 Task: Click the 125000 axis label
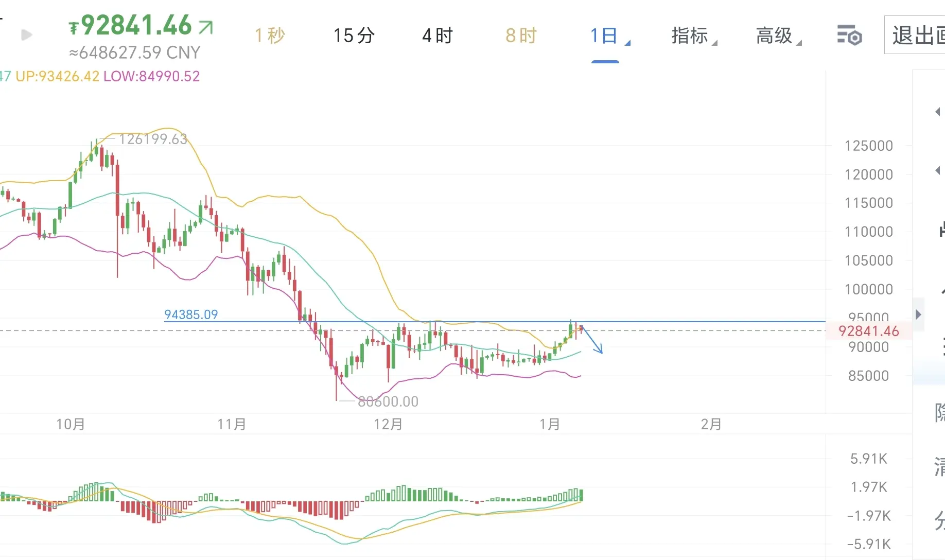(x=869, y=146)
